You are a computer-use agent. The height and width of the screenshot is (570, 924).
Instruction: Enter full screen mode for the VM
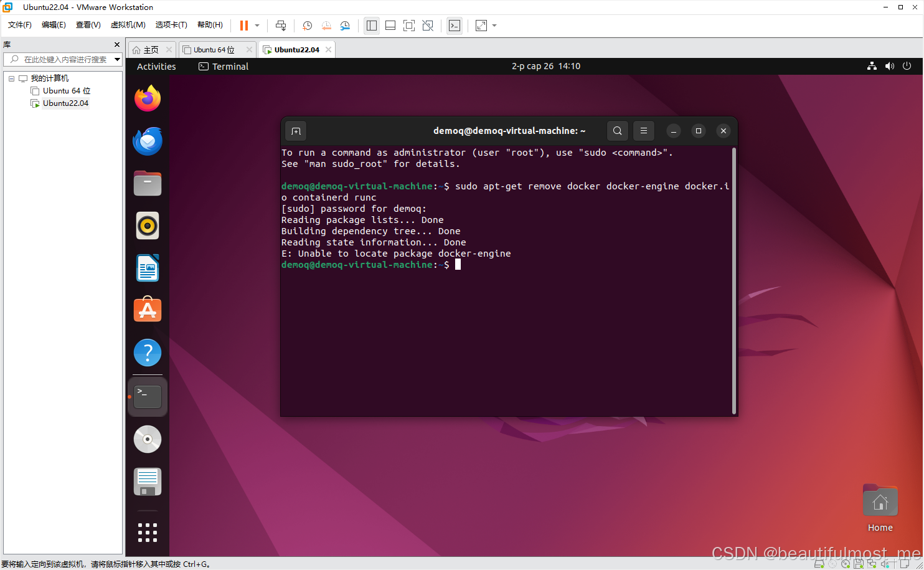tap(409, 26)
